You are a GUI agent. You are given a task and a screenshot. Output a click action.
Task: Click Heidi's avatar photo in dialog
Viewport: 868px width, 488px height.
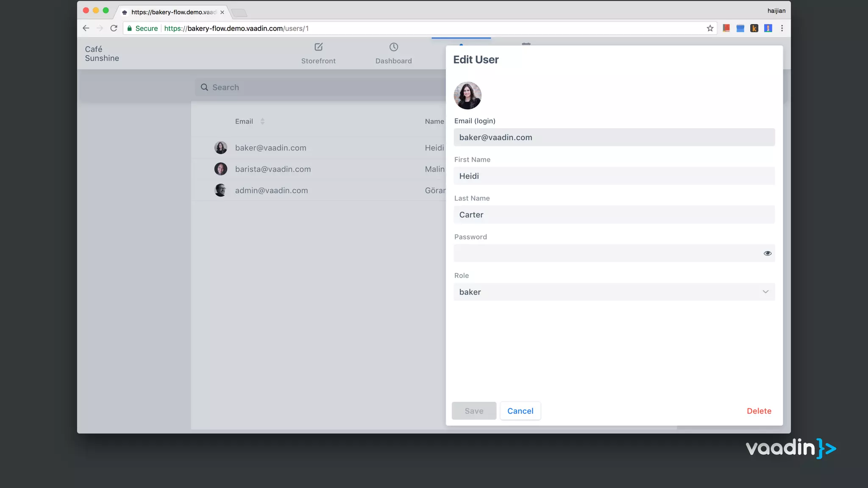[467, 96]
